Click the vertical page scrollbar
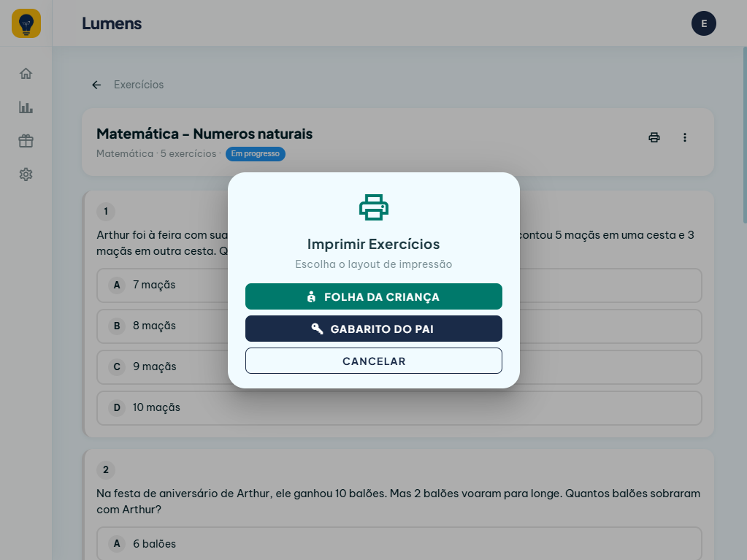This screenshot has width=747, height=560. point(745,135)
